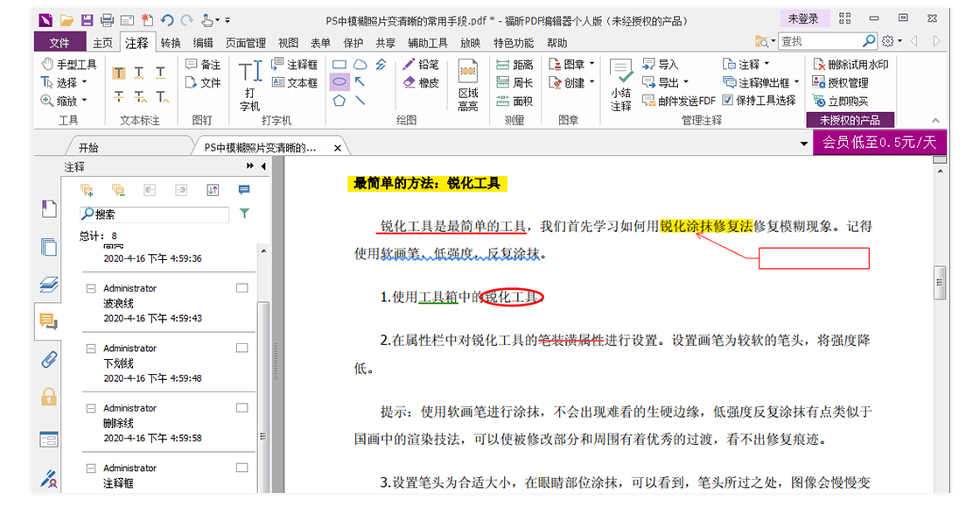
Task: Open the 缩放 zoom dropdown
Action: (x=84, y=100)
